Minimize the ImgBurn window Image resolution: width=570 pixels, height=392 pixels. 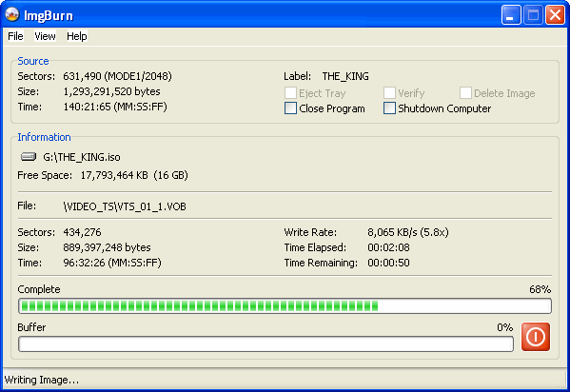511,15
